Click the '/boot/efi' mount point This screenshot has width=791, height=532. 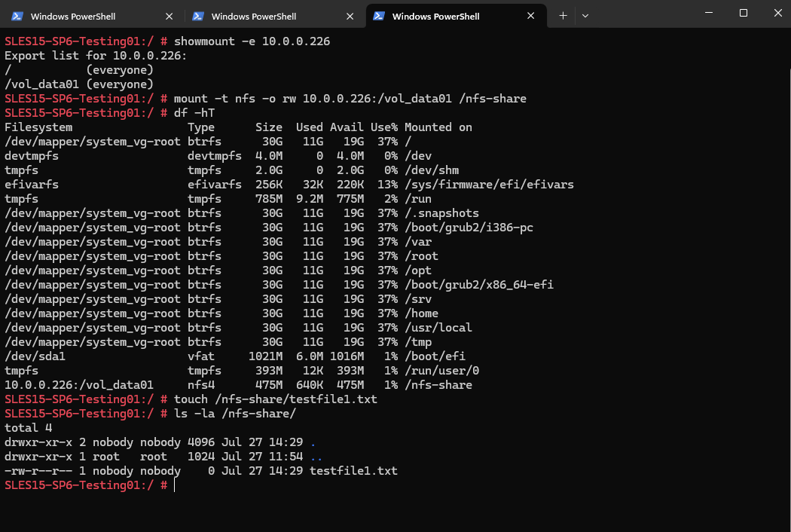[435, 356]
